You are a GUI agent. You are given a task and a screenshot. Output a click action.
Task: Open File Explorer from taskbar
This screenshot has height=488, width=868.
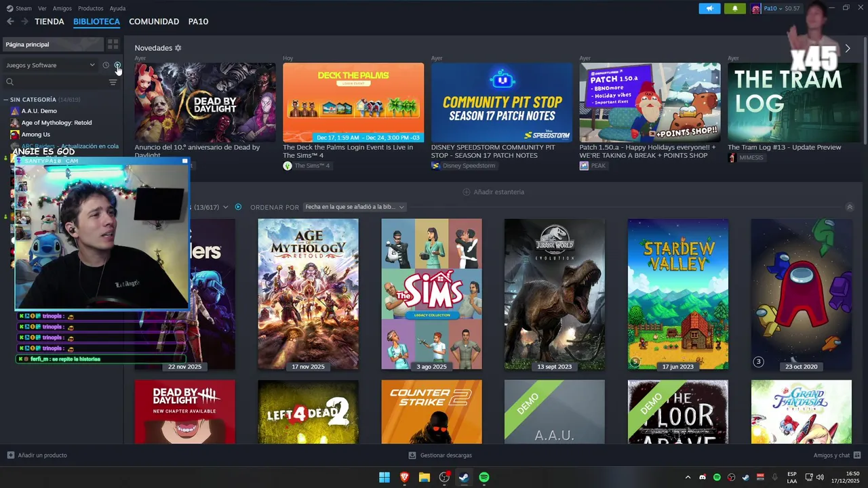click(425, 477)
